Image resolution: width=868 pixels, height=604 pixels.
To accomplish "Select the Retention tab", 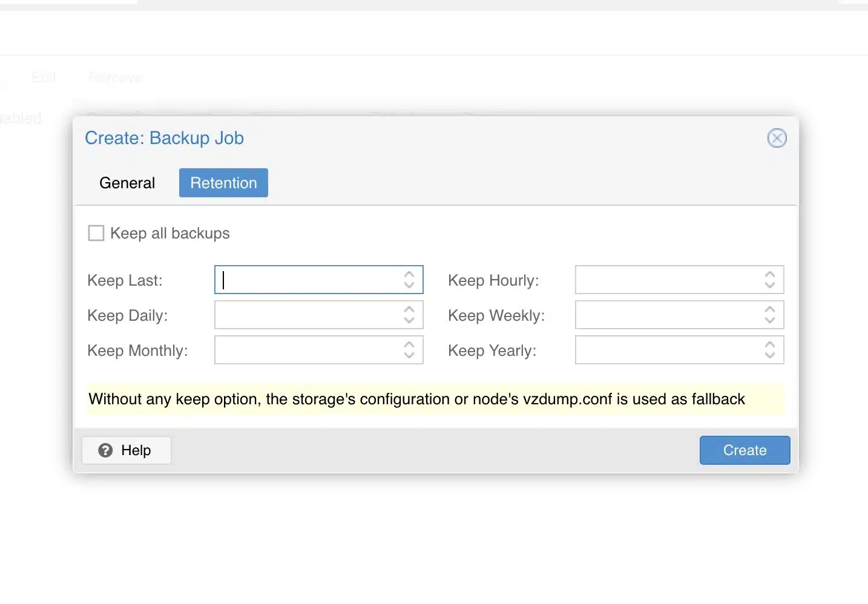I will [x=223, y=183].
